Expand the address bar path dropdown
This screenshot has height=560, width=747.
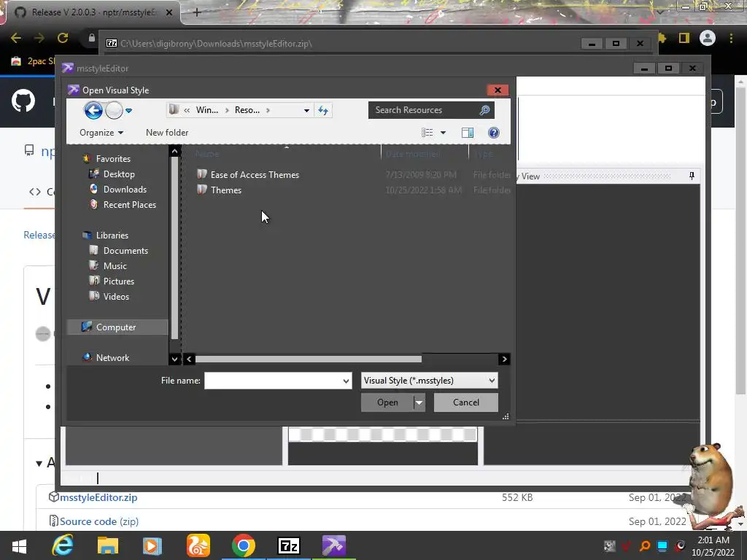306,111
